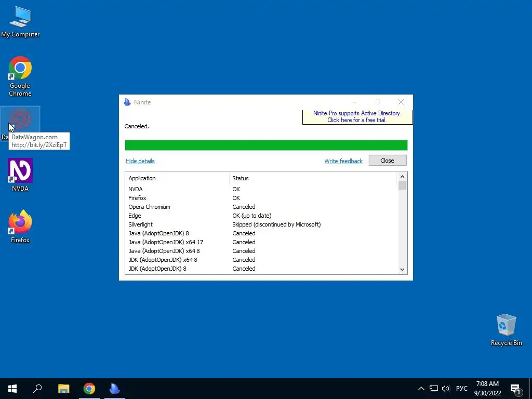Viewport: 532px width, 399px height.
Task: Select Java (AdoptOpenJDK) 8 row
Action: (x=261, y=233)
